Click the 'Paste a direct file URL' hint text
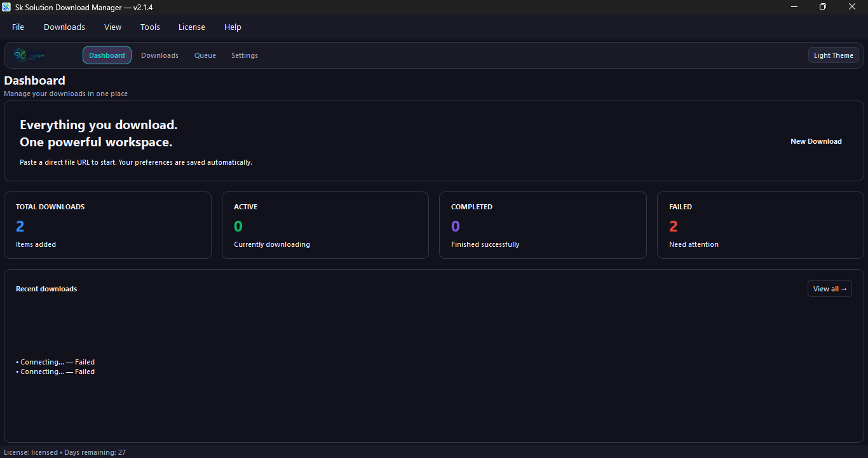The width and height of the screenshot is (868, 458). pos(136,162)
